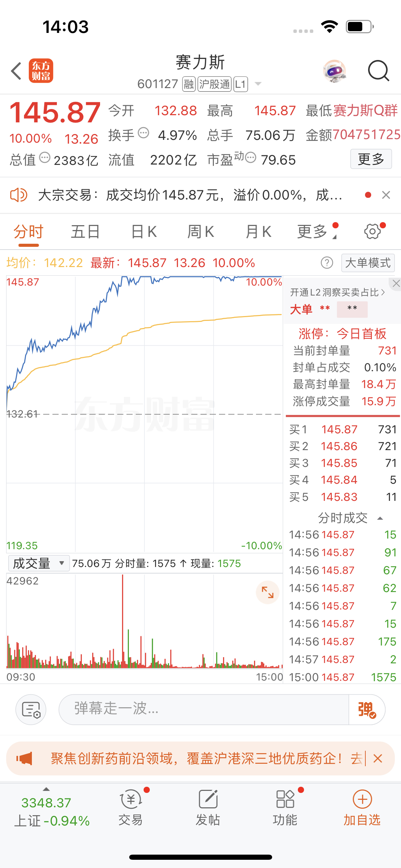Tap the 融 margin tag
Image resolution: width=401 pixels, height=868 pixels.
[x=189, y=84]
